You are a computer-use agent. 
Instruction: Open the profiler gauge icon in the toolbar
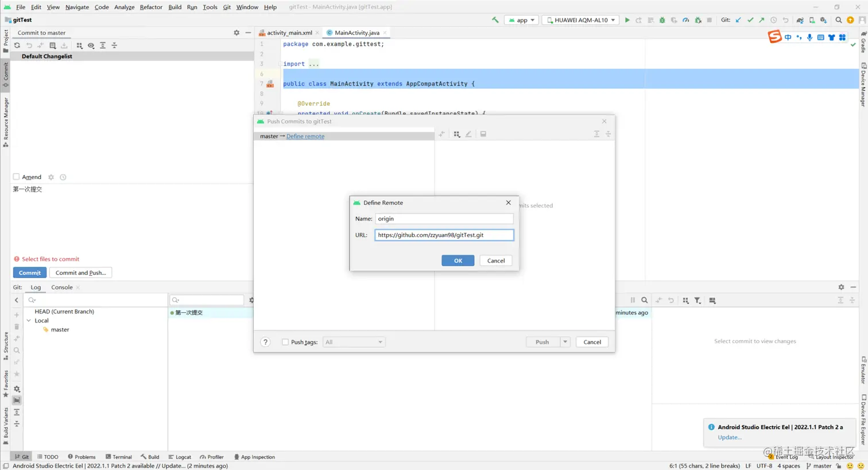click(686, 20)
